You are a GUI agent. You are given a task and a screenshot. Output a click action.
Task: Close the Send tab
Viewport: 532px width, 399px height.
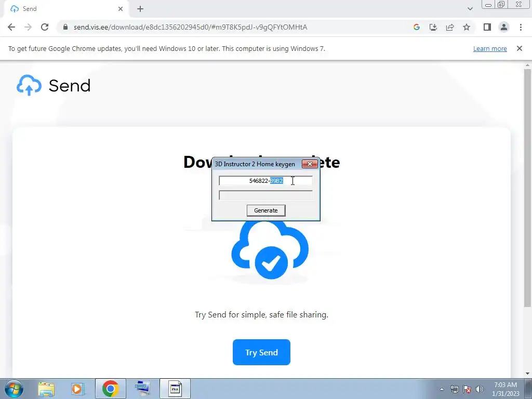coord(121,9)
